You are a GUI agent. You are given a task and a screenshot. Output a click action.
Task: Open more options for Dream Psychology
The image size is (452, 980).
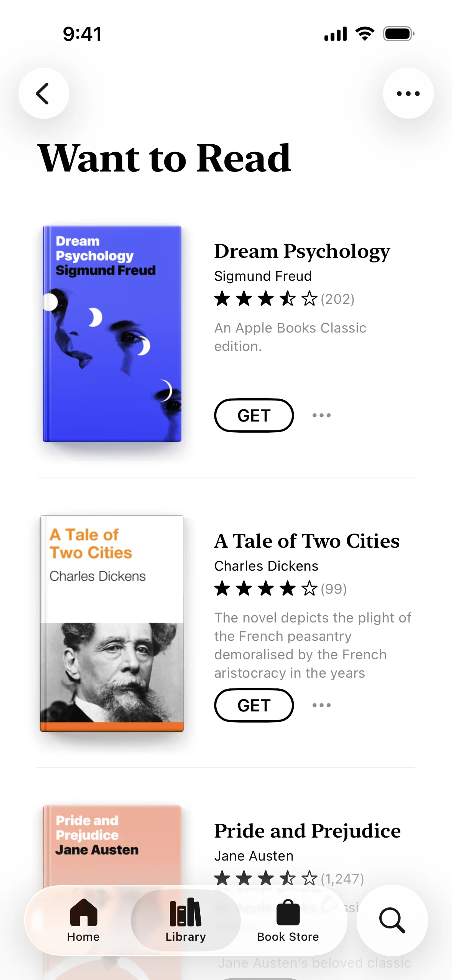click(322, 415)
